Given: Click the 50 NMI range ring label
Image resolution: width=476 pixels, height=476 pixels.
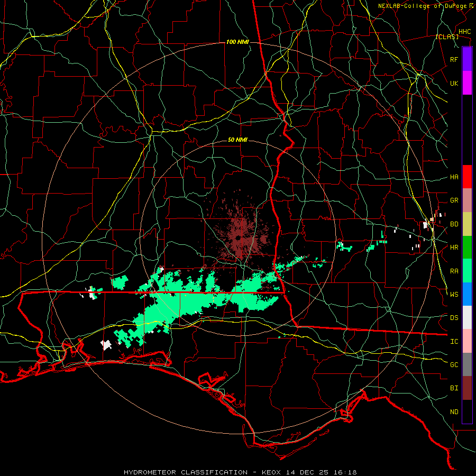Looking at the screenshot, I should click(237, 140).
